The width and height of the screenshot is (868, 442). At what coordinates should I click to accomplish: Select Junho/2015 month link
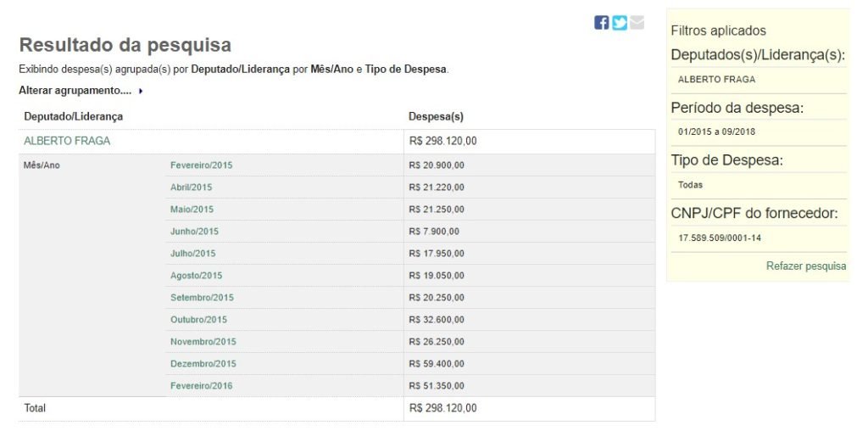(194, 232)
